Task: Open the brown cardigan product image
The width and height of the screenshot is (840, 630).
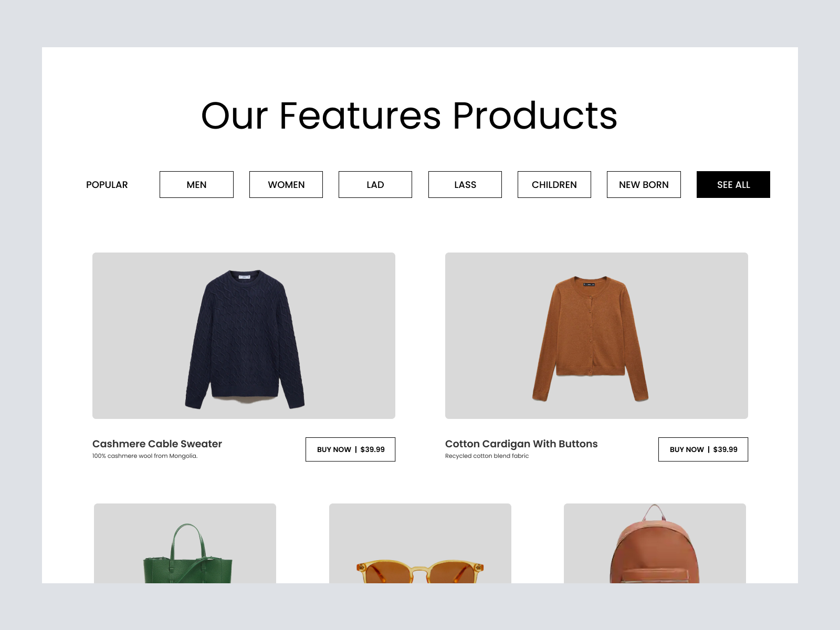Action: click(596, 336)
